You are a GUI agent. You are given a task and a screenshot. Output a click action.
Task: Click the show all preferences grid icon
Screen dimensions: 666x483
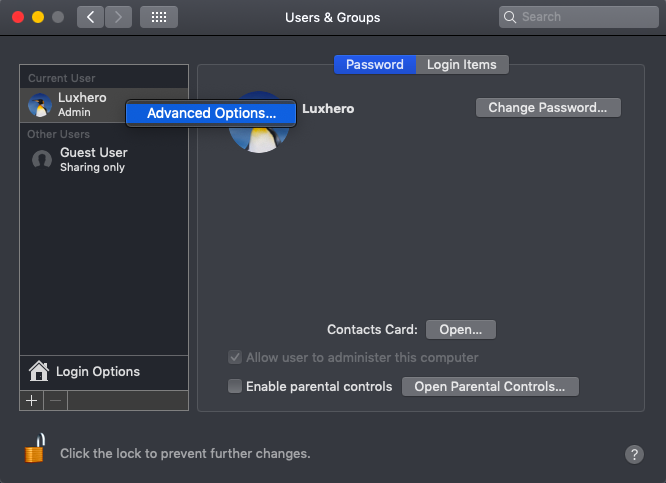pos(158,17)
